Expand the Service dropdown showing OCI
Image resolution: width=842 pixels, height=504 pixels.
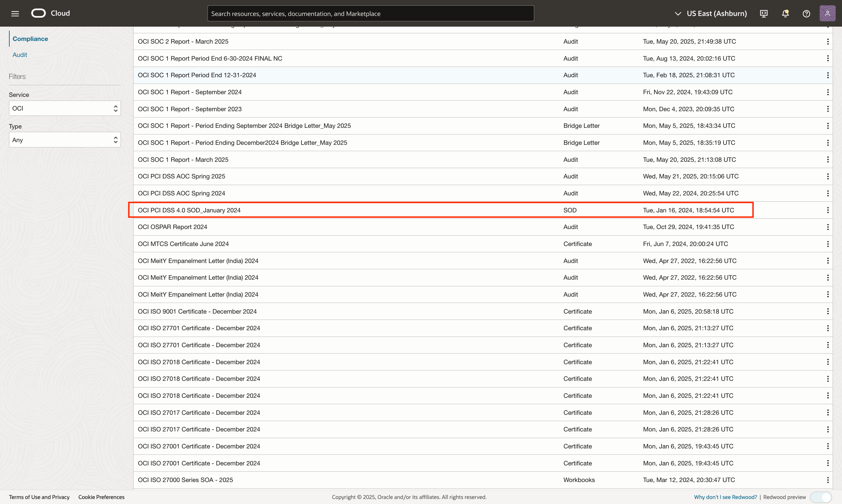65,108
